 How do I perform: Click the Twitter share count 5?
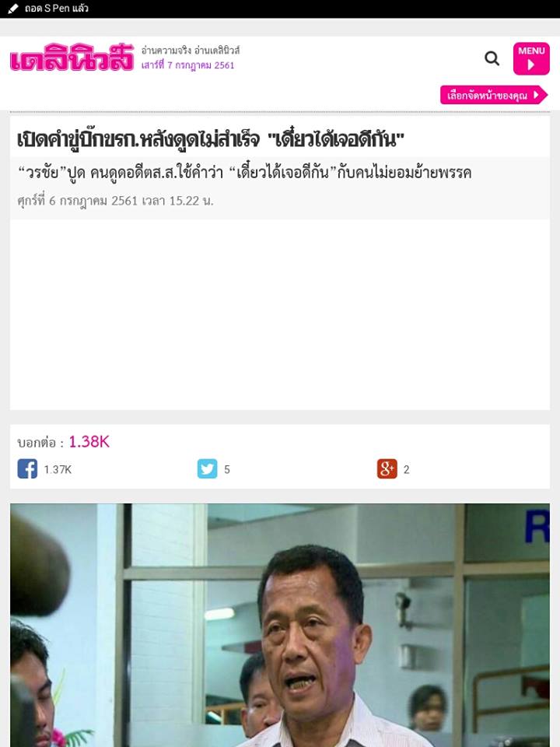[227, 470]
